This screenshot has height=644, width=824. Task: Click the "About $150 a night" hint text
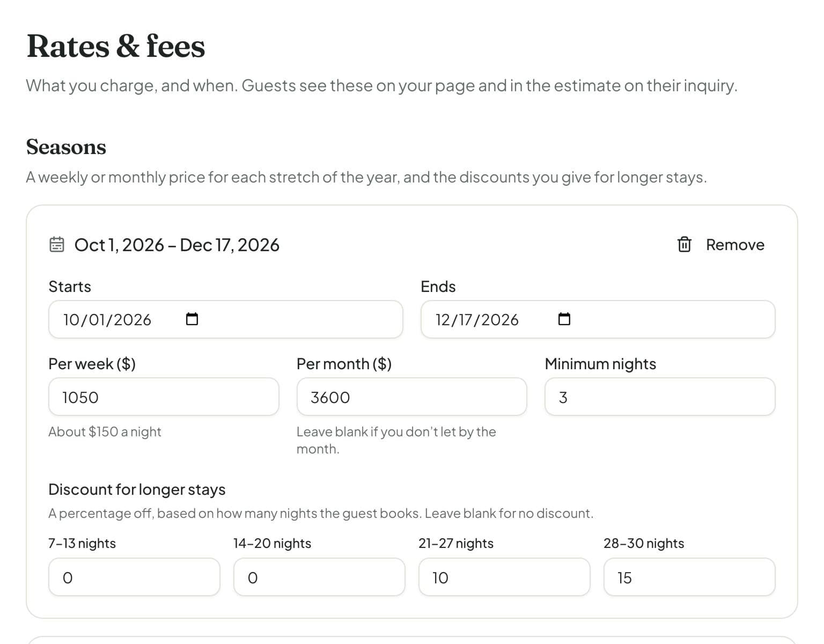tap(105, 431)
